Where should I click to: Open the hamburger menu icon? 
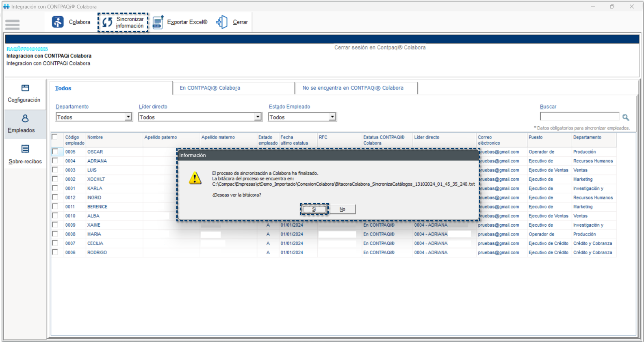tap(12, 25)
